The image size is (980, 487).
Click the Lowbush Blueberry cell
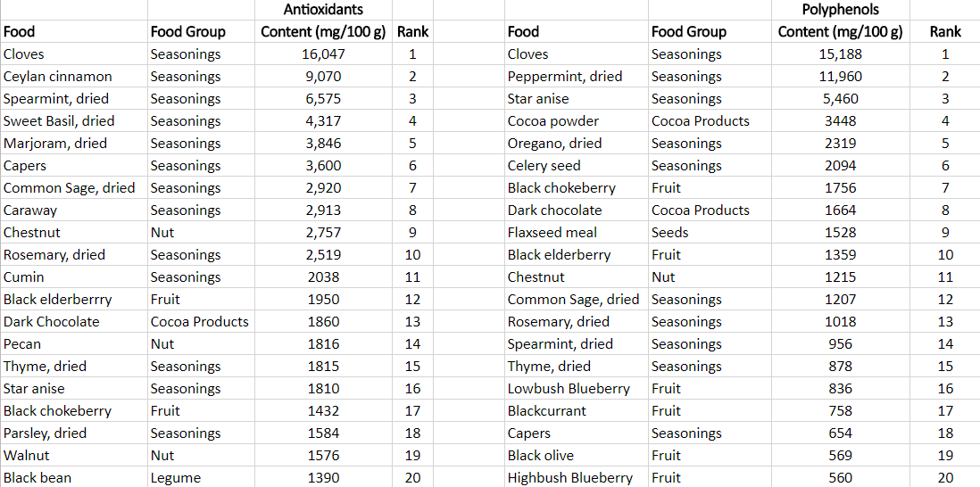[577, 388]
